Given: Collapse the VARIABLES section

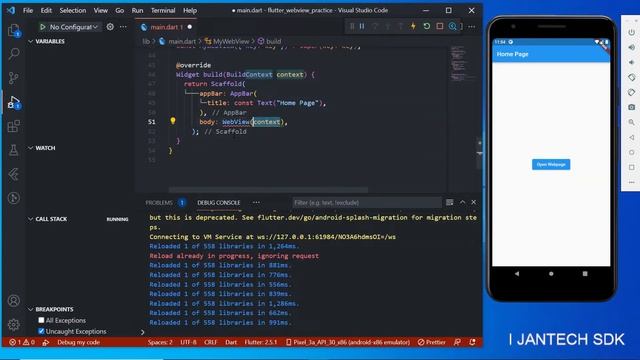Looking at the screenshot, I should 30,41.
